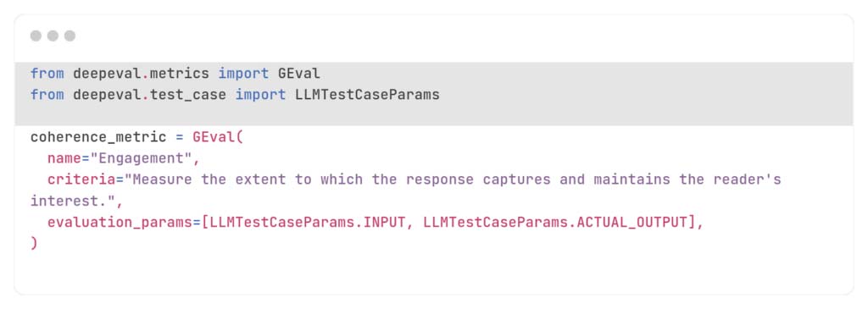
Task: Click the coherence_metric variable
Action: [98, 137]
